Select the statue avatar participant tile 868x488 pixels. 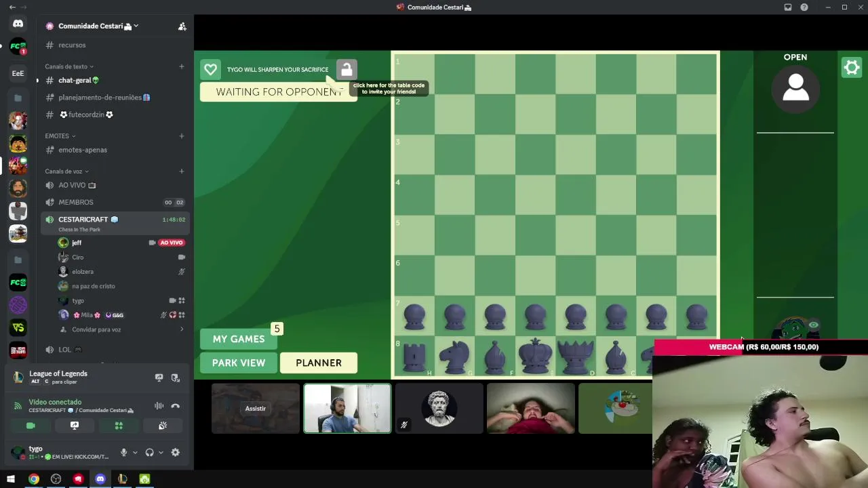(439, 409)
